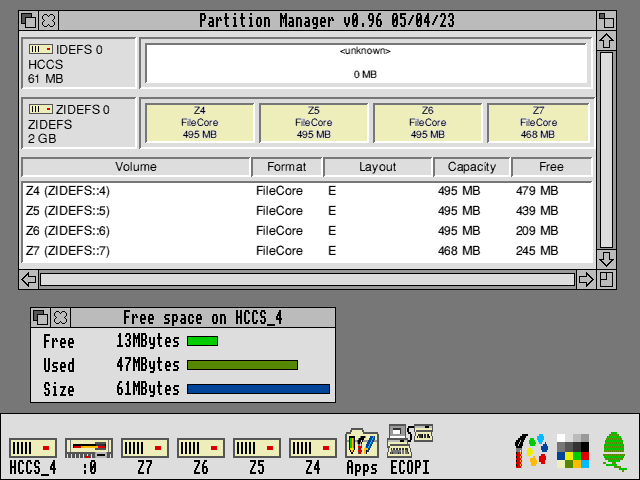Click the Free space on HCCS_4 title bar
640x480 pixels.
203,318
